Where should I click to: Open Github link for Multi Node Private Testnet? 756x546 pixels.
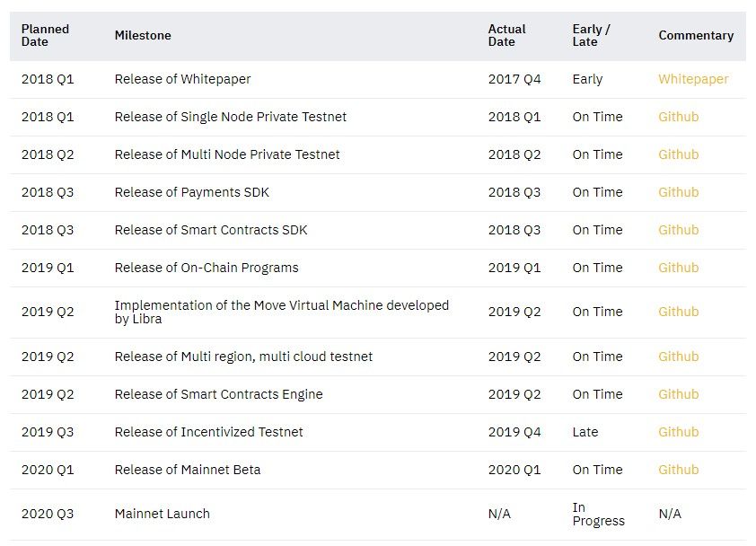pos(678,154)
